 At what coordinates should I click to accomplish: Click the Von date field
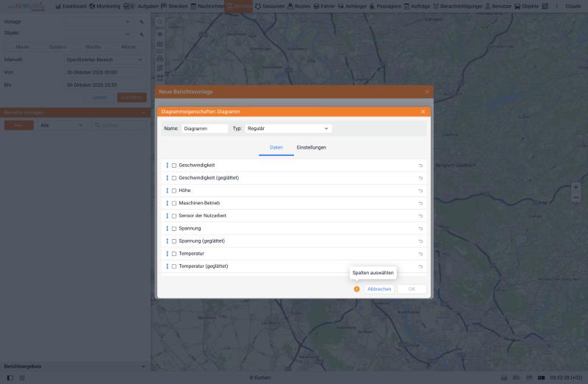(104, 72)
